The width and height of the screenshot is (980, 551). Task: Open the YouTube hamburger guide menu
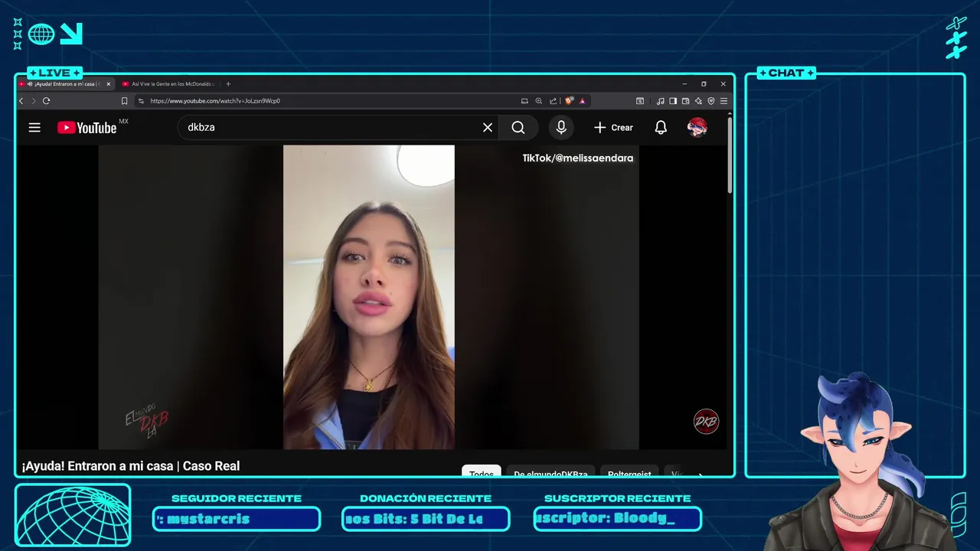point(34,128)
